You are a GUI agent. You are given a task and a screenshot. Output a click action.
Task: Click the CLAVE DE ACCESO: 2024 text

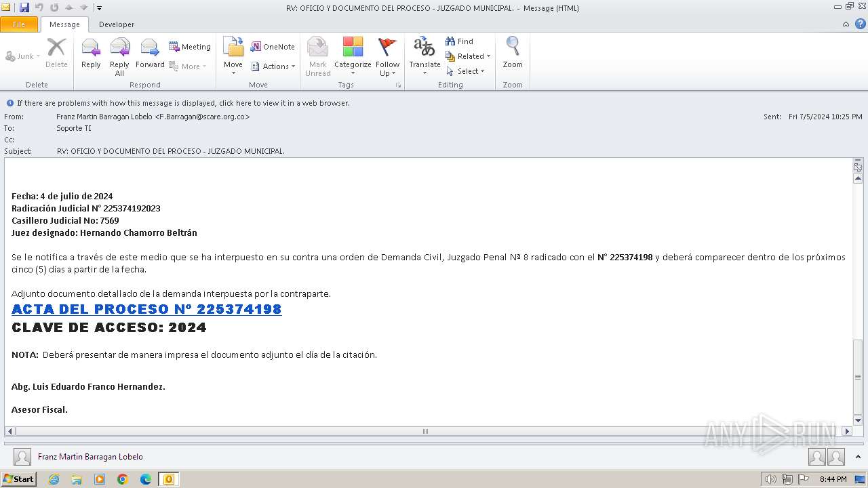[109, 327]
